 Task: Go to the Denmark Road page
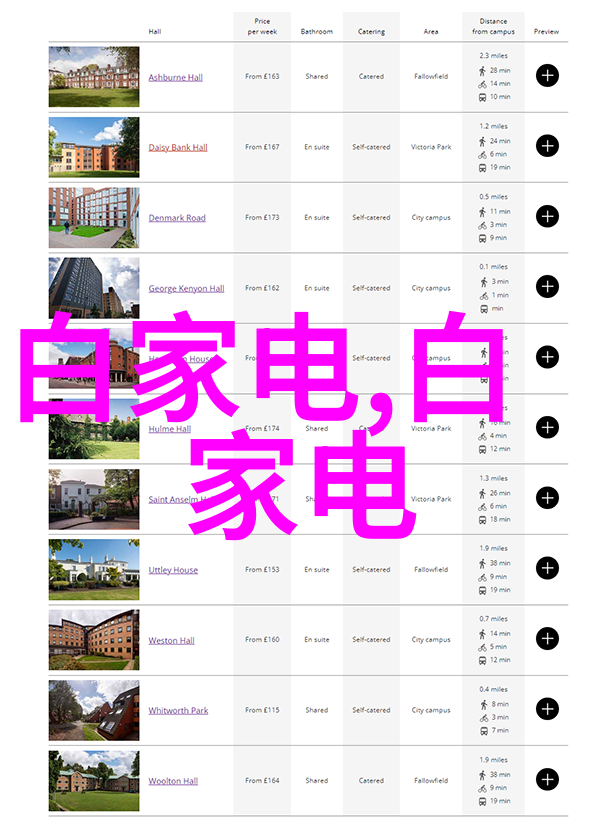pyautogui.click(x=177, y=218)
